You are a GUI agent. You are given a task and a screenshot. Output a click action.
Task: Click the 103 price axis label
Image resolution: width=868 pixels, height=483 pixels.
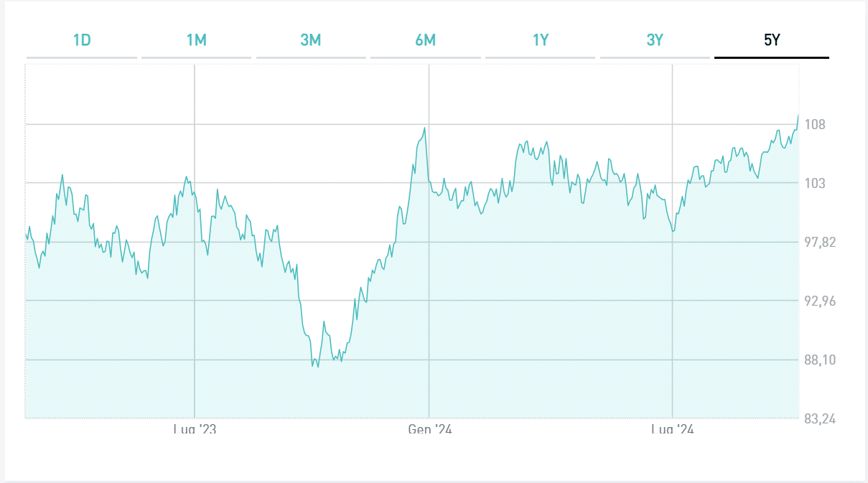(815, 184)
